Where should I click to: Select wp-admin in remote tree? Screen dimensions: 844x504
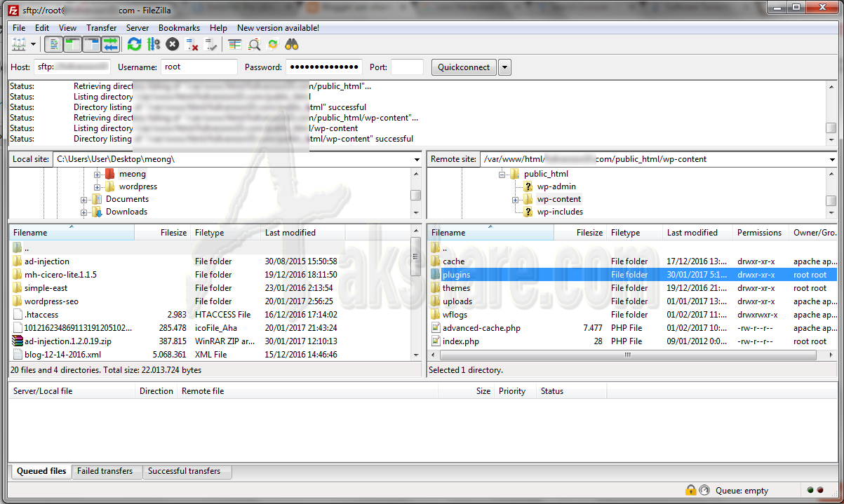556,186
